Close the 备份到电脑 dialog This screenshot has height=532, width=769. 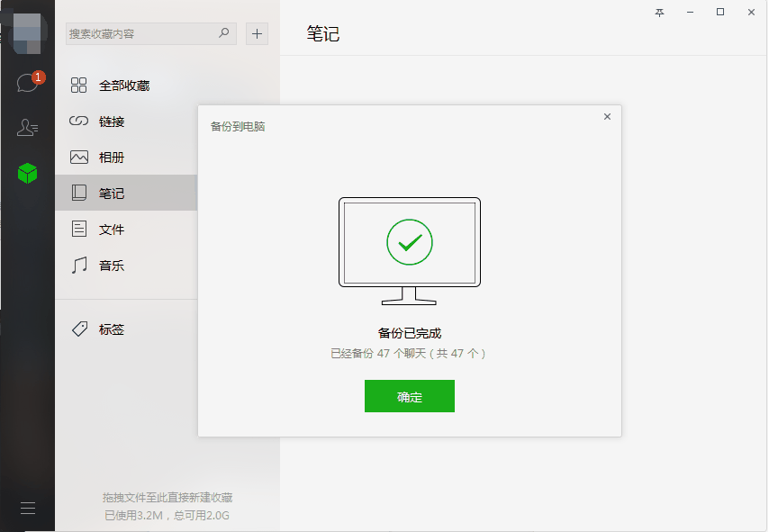coord(607,117)
